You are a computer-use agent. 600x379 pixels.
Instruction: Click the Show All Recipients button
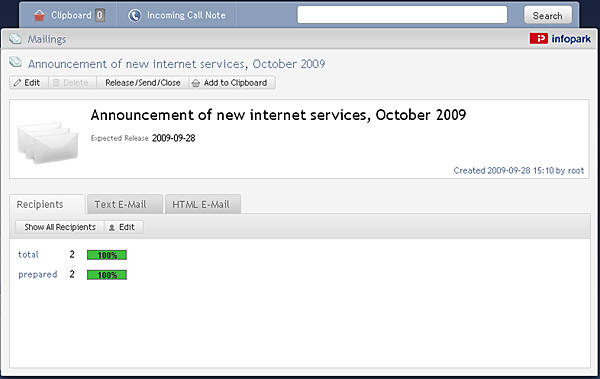(60, 227)
